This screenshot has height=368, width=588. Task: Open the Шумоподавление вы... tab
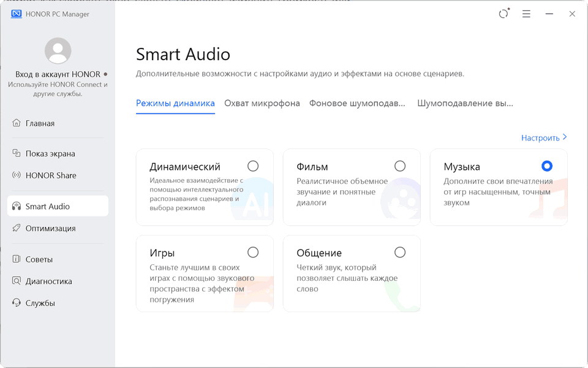[x=465, y=103]
